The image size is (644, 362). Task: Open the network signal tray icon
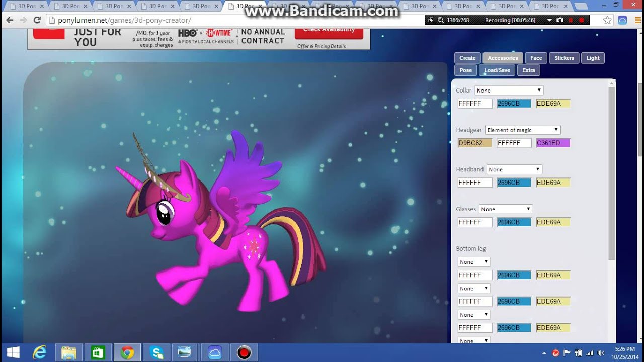(589, 353)
